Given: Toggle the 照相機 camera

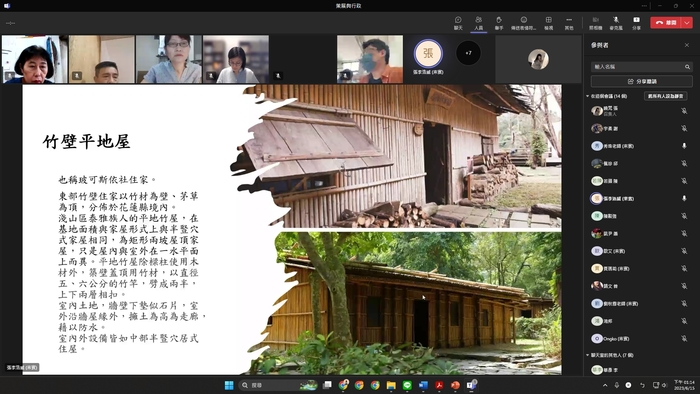Looking at the screenshot, I should (x=596, y=23).
